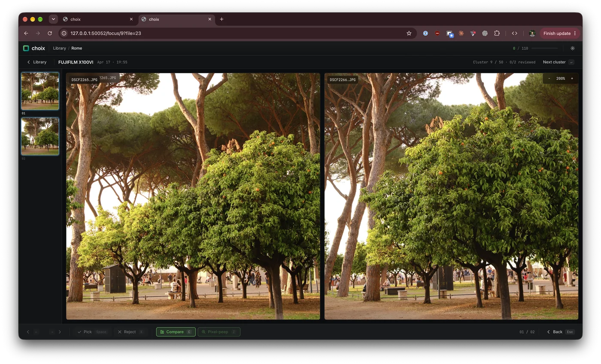Reject the current photo
This screenshot has width=601, height=364.
coord(131,332)
